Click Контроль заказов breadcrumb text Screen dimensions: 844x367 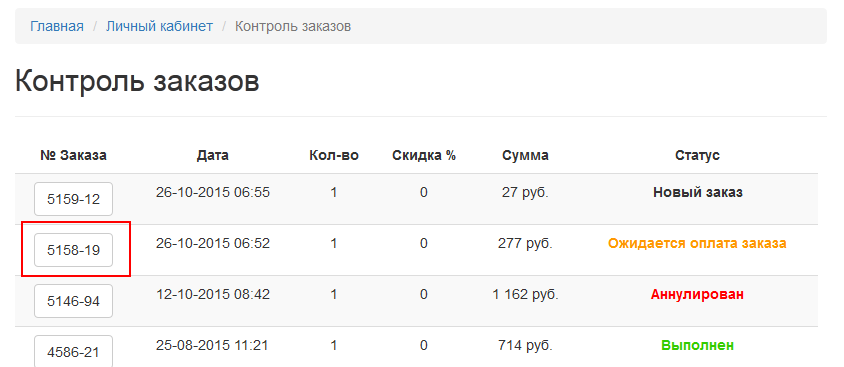[293, 26]
